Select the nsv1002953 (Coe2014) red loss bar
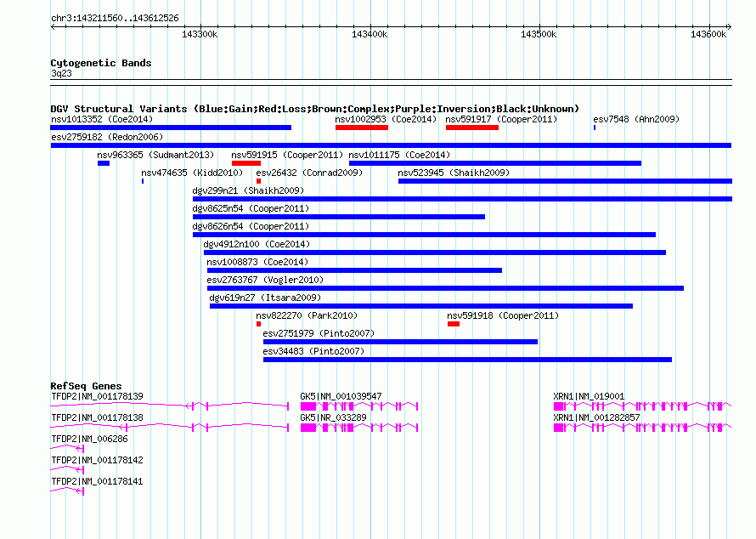This screenshot has width=756, height=539. coord(362,128)
